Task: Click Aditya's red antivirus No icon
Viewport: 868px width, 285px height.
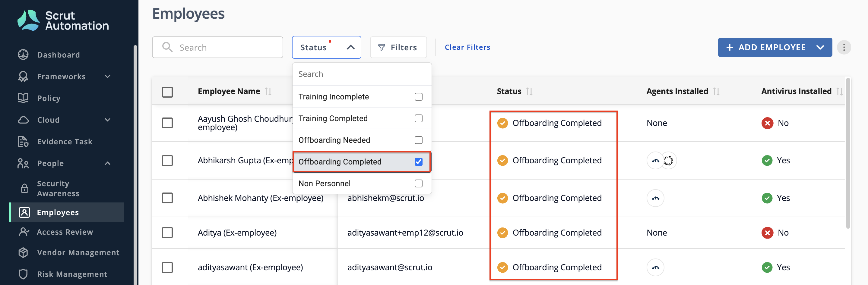Action: [767, 233]
